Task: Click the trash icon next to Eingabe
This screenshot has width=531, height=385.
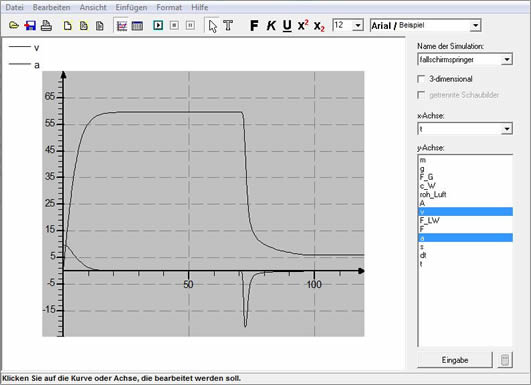Action: pos(505,360)
